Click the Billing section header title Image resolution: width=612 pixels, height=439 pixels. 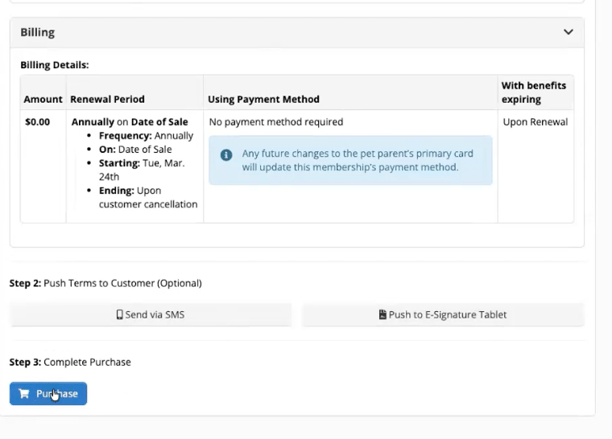(37, 32)
